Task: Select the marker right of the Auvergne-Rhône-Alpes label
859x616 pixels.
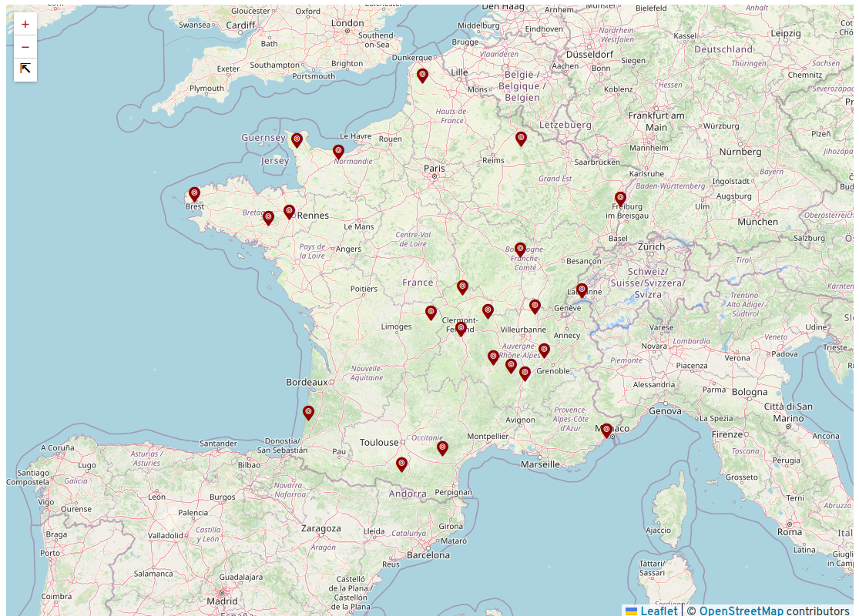Action: click(544, 350)
